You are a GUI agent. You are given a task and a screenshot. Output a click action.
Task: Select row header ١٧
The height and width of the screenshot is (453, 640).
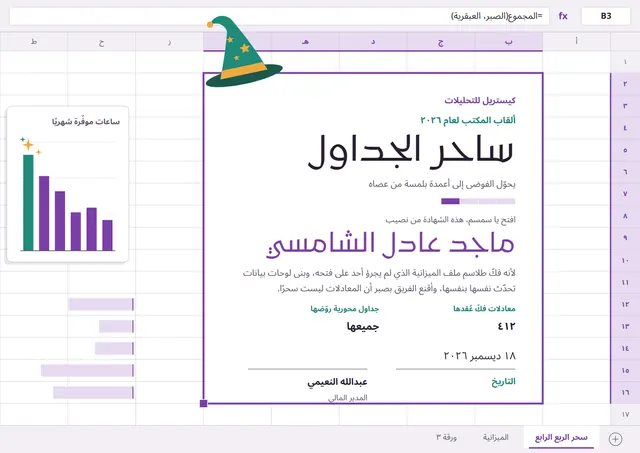[625, 414]
